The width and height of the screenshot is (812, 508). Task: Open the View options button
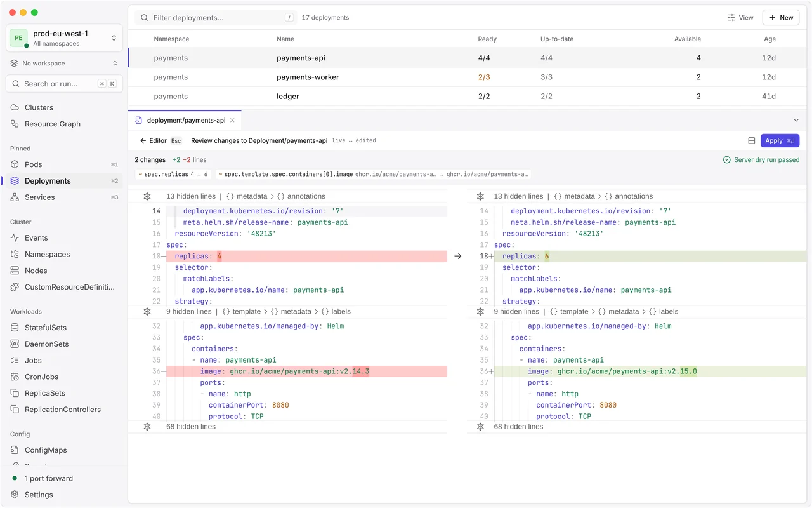[x=740, y=18]
